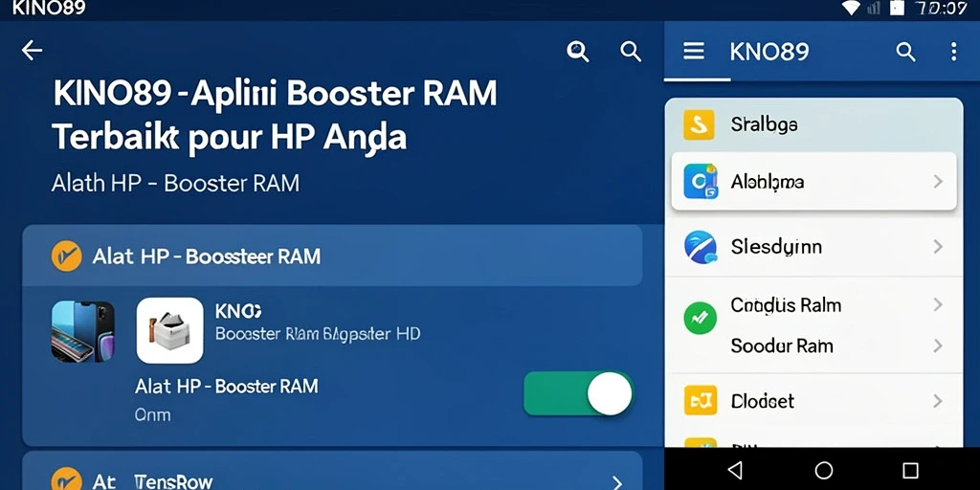This screenshot has width=980, height=490.
Task: Toggle the Alat HP - Booster RAM switch
Action: [x=579, y=393]
